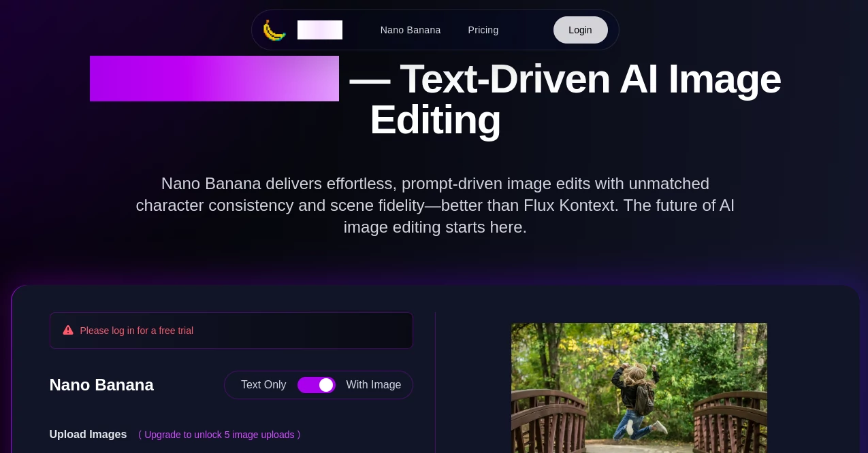Screen dimensions: 868x453
Task: Click the red warning triangle icon
Action: (68, 330)
